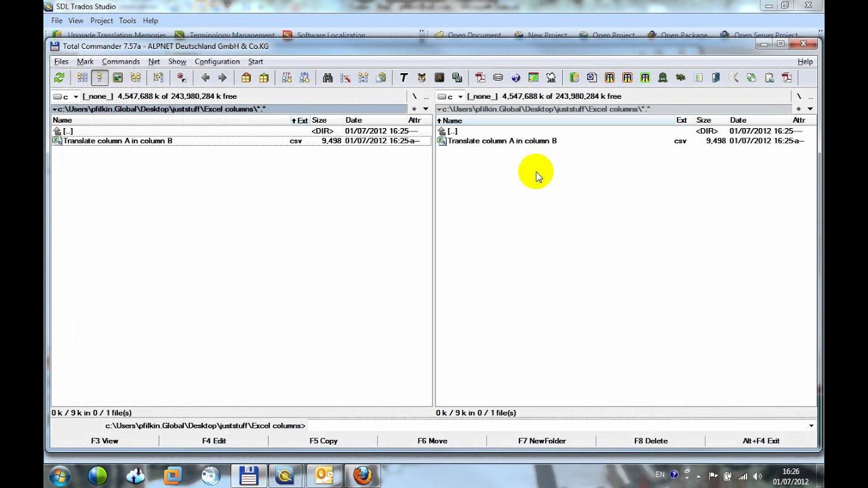Open the URL new connection icon
Viewport: 868px width, 488px height.
[304, 78]
